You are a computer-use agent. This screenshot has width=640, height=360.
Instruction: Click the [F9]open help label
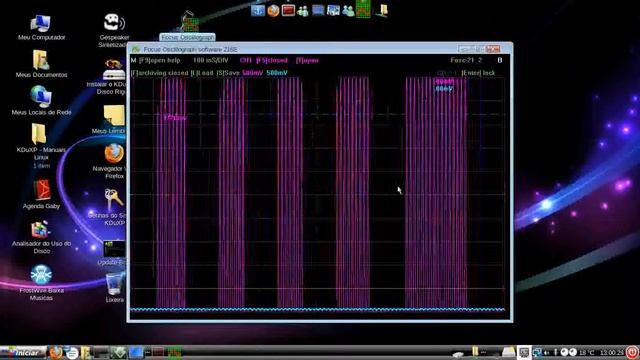[160, 60]
